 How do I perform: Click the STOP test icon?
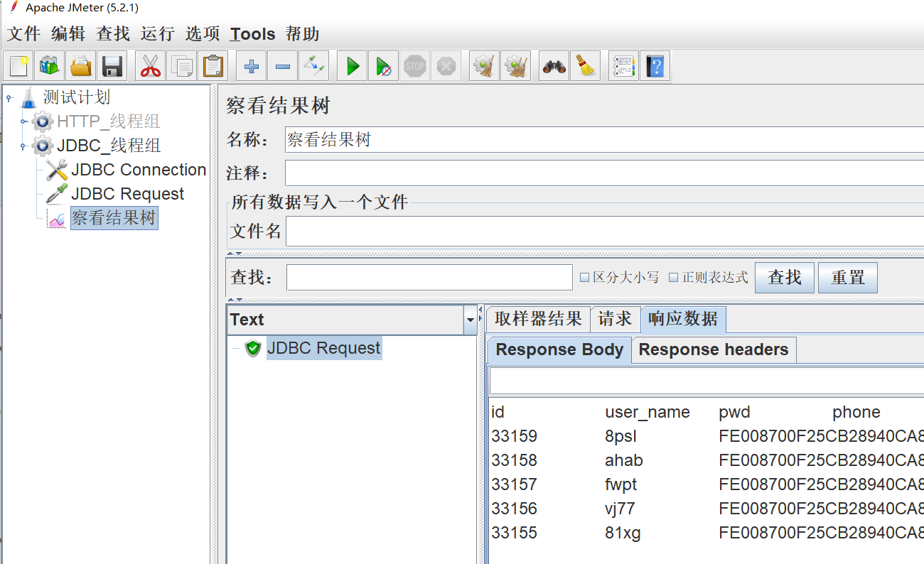(414, 67)
